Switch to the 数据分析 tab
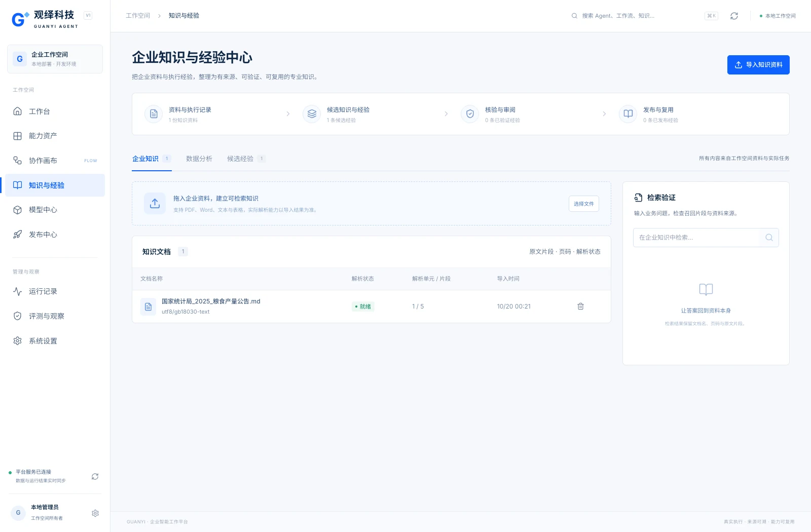This screenshot has width=811, height=532. (x=199, y=159)
